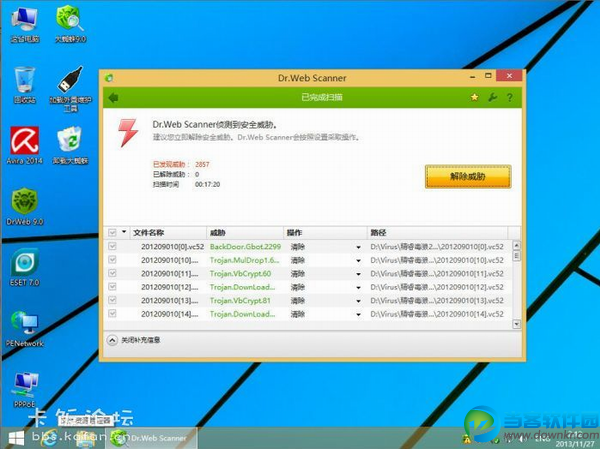This screenshot has height=449, width=600.
Task: Open action dropdown for Trojan.MulDrop1 row
Action: pos(358,261)
